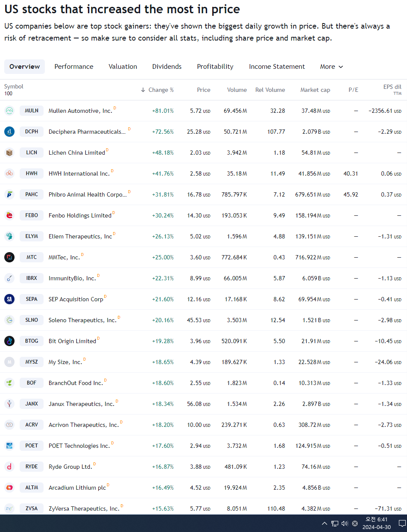
Task: Open the taskbar volume icon
Action: [x=345, y=523]
